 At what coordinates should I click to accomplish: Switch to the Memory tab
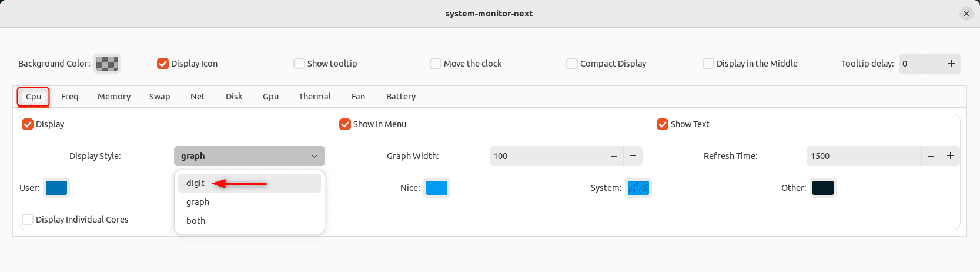coord(114,97)
